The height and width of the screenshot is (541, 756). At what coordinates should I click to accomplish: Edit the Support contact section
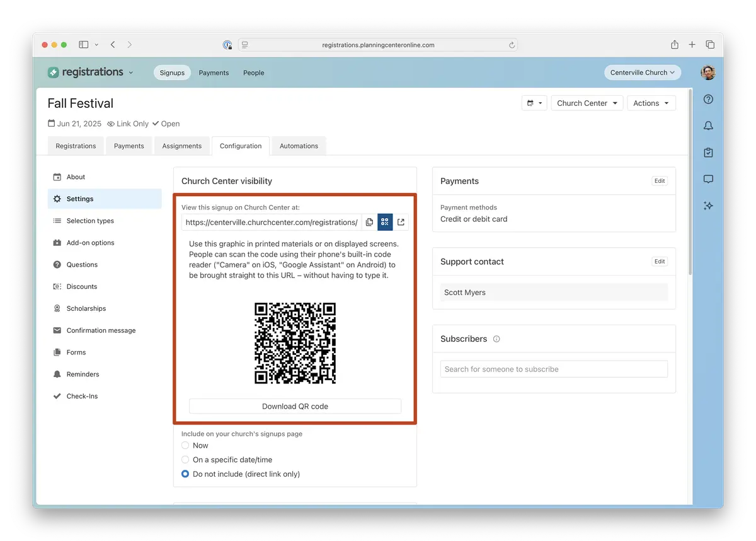coord(660,262)
